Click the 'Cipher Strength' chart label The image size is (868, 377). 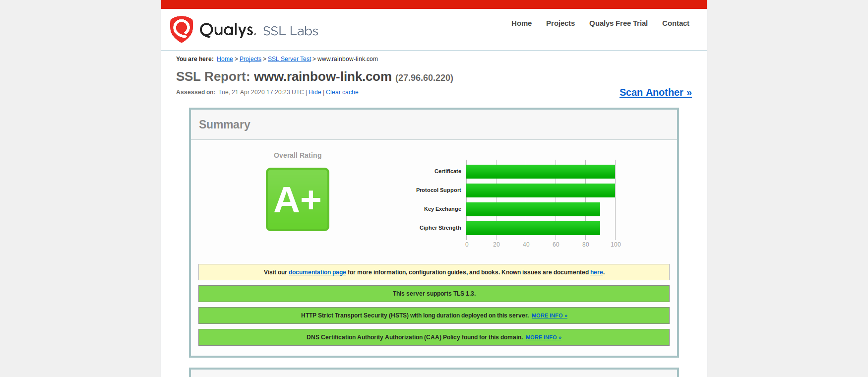click(440, 228)
